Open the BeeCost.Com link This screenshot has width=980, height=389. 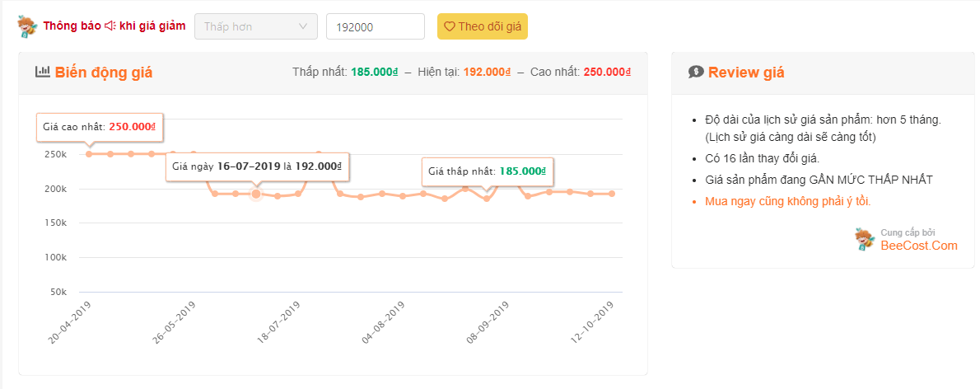pyautogui.click(x=918, y=245)
